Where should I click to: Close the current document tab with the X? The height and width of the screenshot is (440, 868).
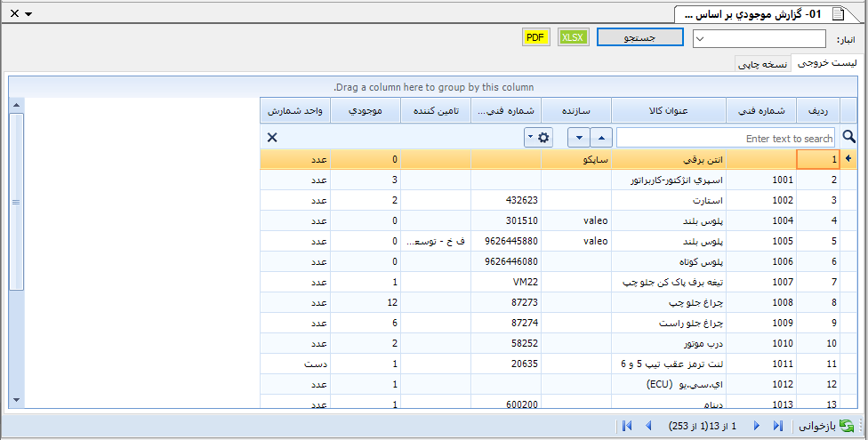point(14,13)
